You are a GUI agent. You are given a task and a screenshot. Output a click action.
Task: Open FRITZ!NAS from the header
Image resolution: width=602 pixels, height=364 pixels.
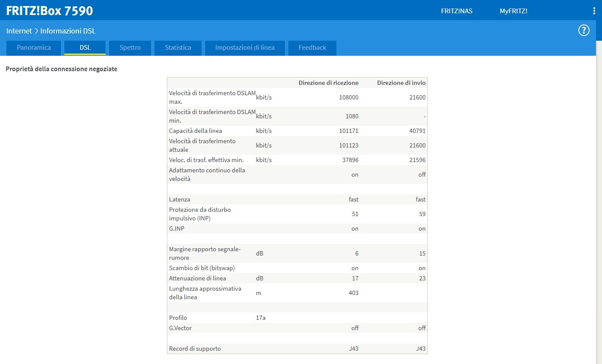[x=457, y=11]
